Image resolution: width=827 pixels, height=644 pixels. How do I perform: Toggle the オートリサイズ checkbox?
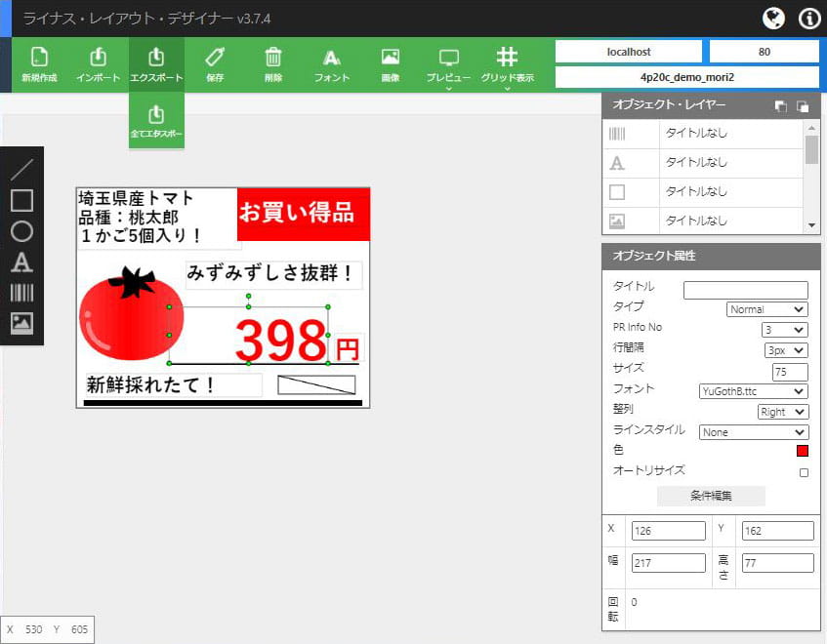point(804,473)
